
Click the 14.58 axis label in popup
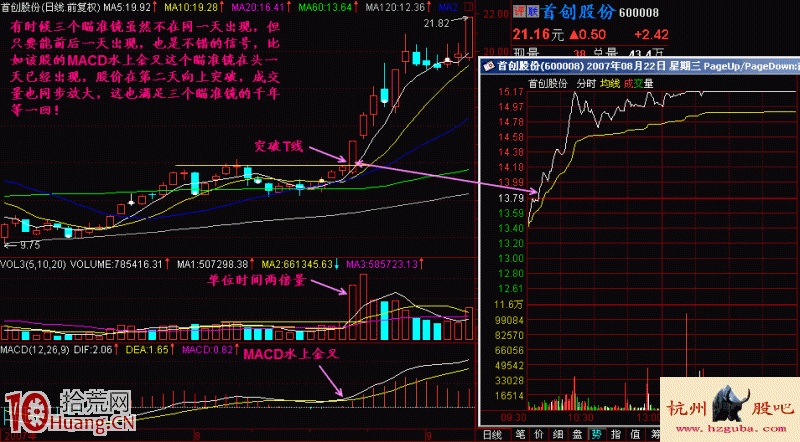pyautogui.click(x=511, y=137)
